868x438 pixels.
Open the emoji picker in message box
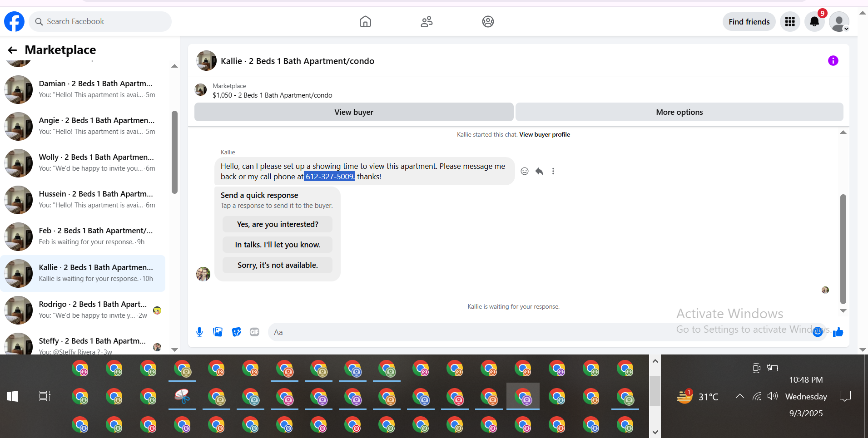coord(818,332)
